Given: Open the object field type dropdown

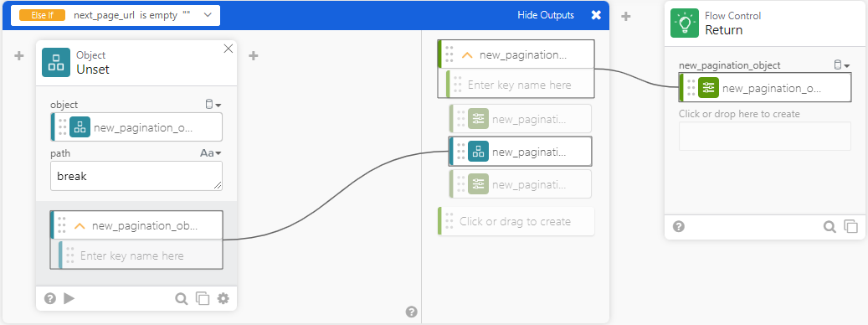Looking at the screenshot, I should coord(213,105).
